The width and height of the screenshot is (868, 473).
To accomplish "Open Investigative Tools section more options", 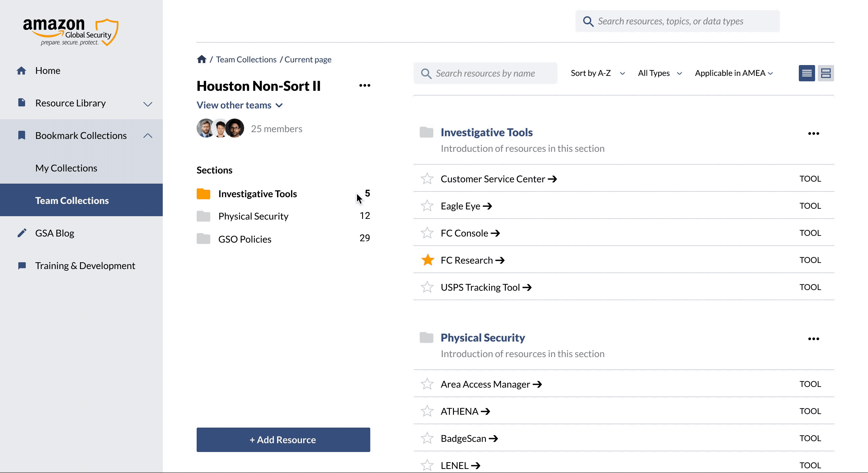I will (x=814, y=133).
